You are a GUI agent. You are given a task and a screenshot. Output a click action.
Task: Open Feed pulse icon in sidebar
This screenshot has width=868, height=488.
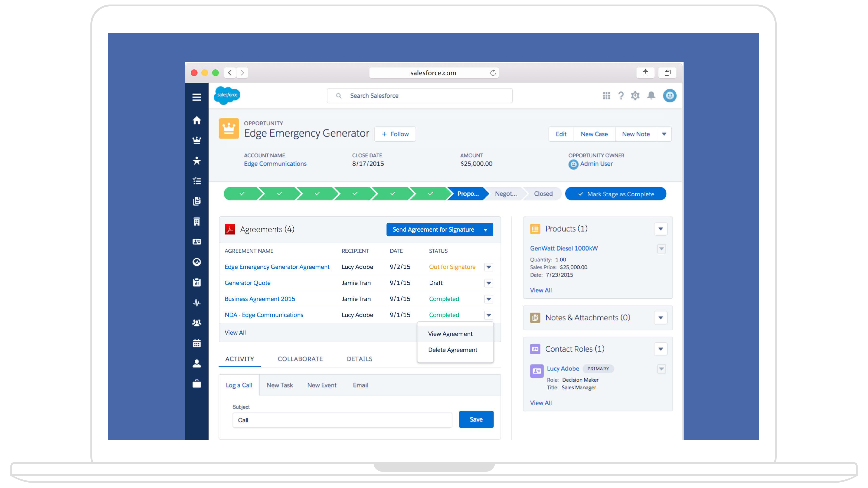coord(197,303)
